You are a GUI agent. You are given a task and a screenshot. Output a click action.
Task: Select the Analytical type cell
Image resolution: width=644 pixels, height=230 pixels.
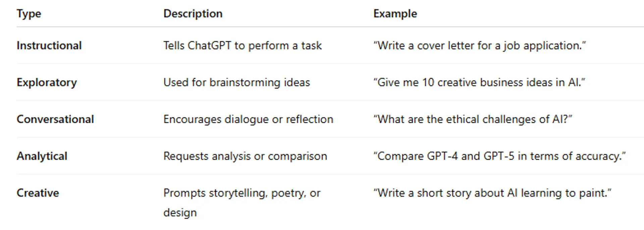42,156
